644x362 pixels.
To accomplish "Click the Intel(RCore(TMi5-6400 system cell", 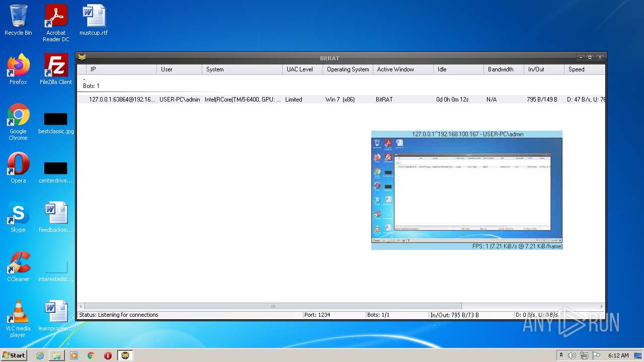I will (243, 100).
